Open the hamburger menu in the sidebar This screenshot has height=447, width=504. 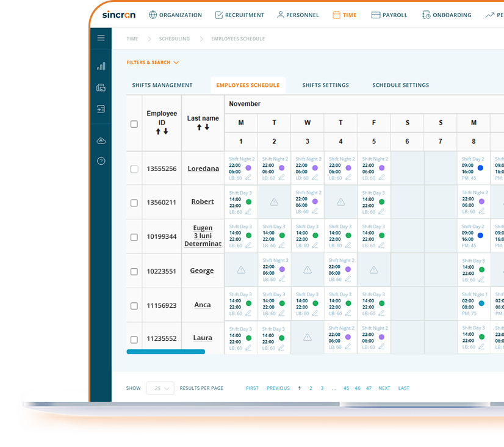pos(101,38)
